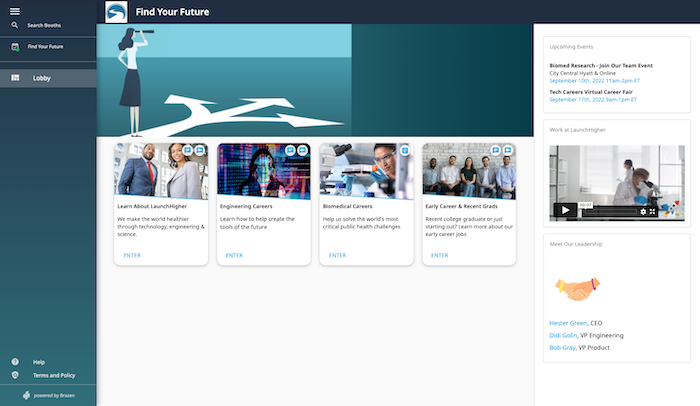This screenshot has width=700, height=406.
Task: Enter the Engineering Careers booth
Action: coord(234,255)
